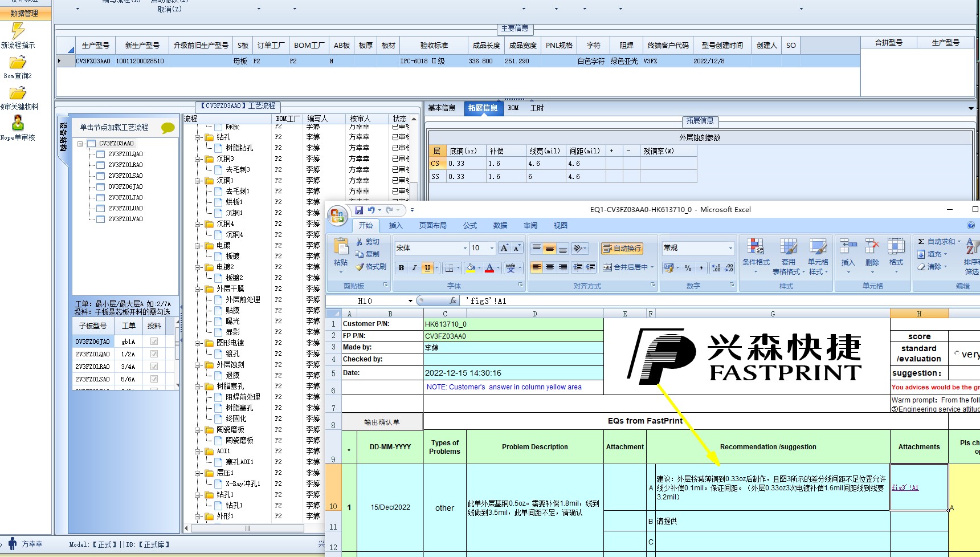Screen dimensions: 980x557
Task: Open the 自动求和 AutoSum dropdown arrow
Action: click(958, 242)
